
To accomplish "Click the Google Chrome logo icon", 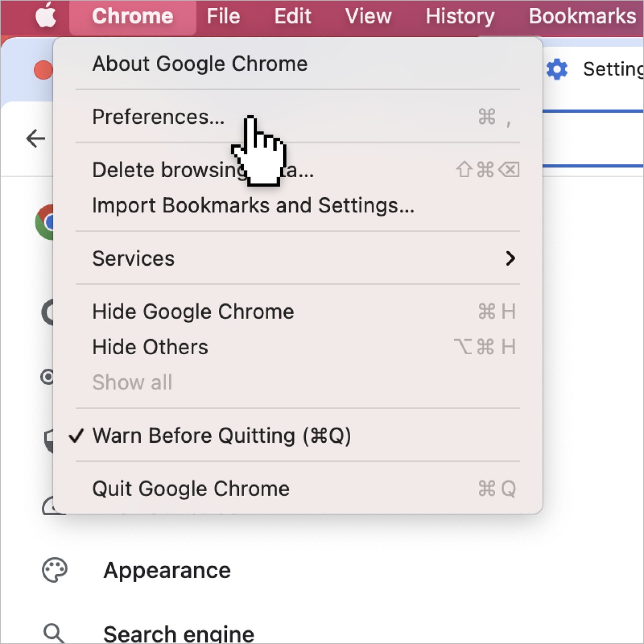I will tap(44, 222).
